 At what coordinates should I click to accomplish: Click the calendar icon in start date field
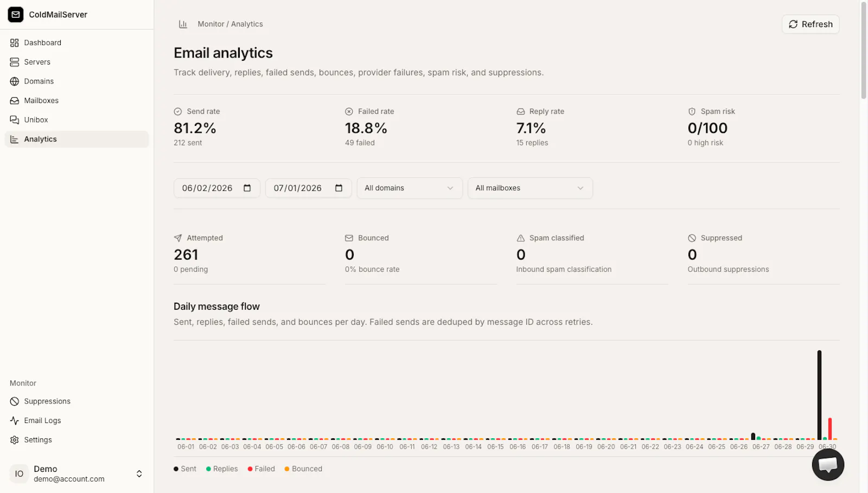click(x=247, y=188)
